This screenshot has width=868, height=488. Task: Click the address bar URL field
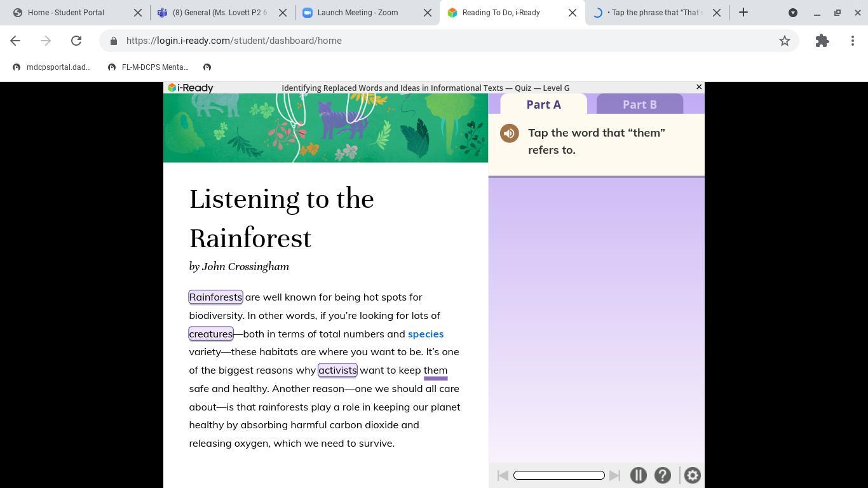point(445,41)
